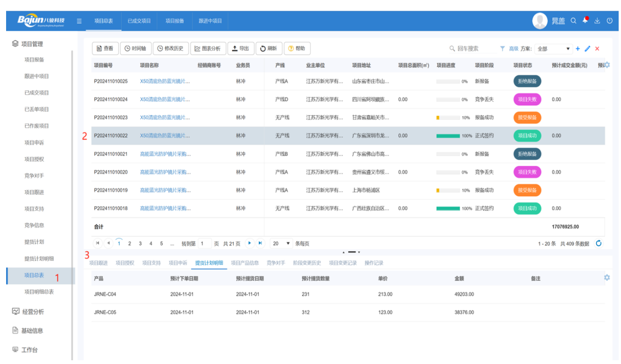Viewport: 621px width, 364px height.
Task: Click progress bar of project P202411010022
Action: click(x=448, y=136)
